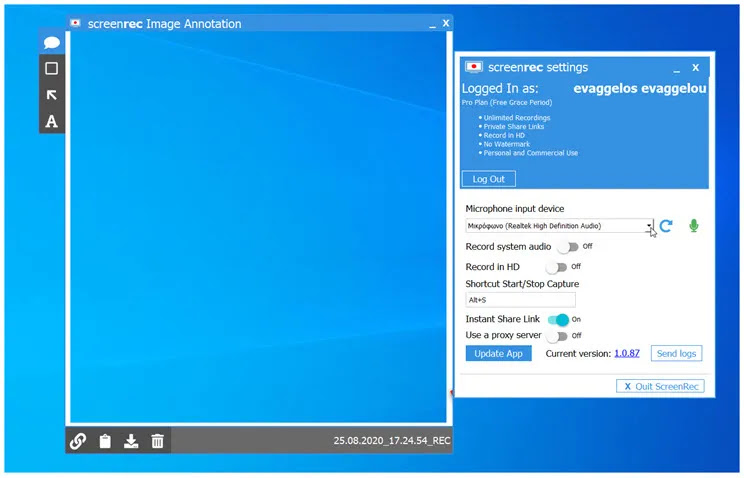Viewport: 744px width, 478px height.
Task: Open version 1.0.87 link
Action: (x=627, y=354)
